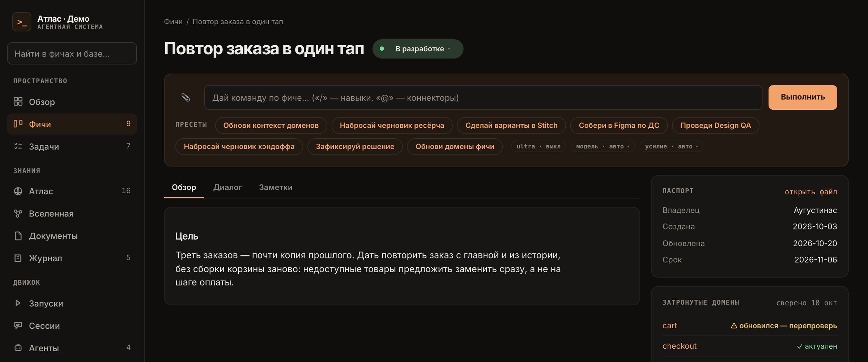Click the deadline value 2026-11-06
This screenshot has width=868, height=362.
[x=816, y=260]
